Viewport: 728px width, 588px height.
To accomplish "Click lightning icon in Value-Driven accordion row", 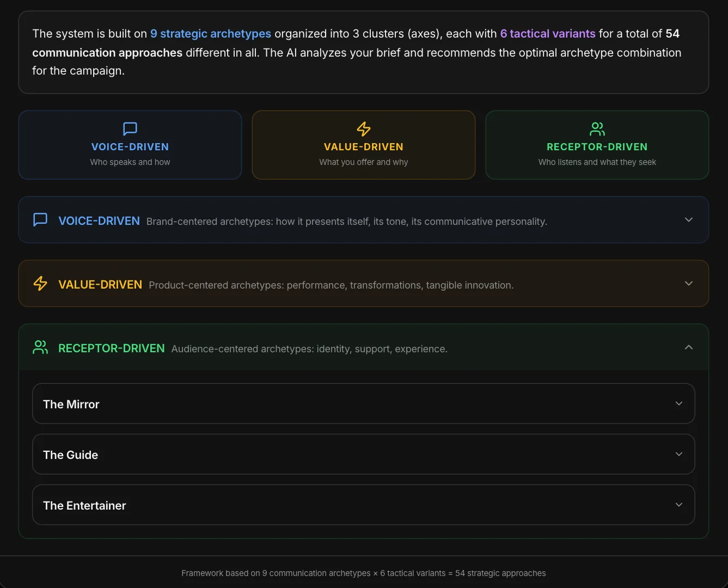I will coord(40,283).
